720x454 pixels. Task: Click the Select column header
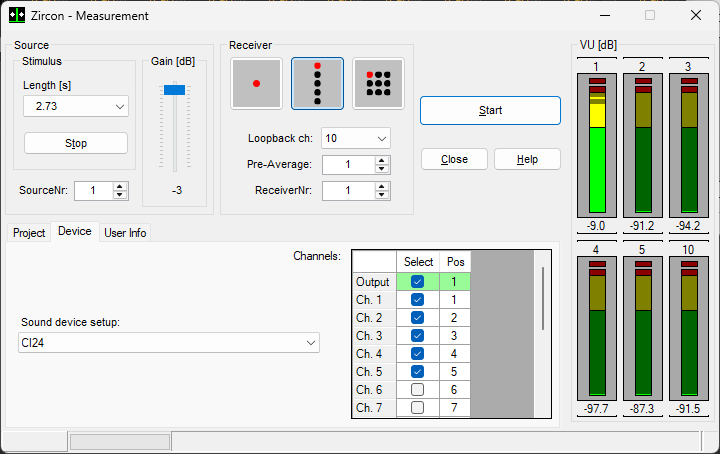tap(418, 262)
